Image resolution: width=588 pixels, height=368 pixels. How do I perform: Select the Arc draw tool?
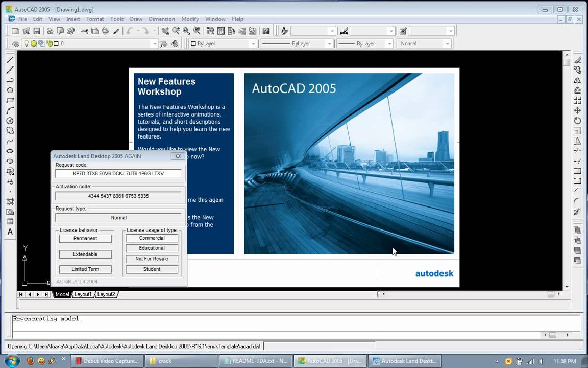tap(10, 110)
